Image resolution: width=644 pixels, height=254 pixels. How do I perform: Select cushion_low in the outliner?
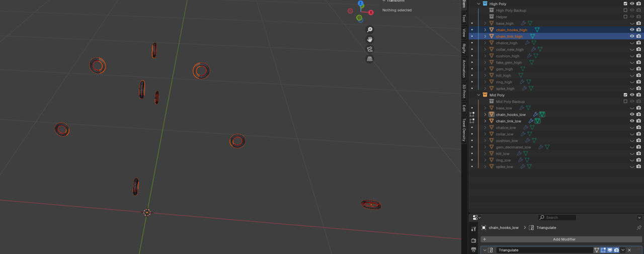coord(507,141)
